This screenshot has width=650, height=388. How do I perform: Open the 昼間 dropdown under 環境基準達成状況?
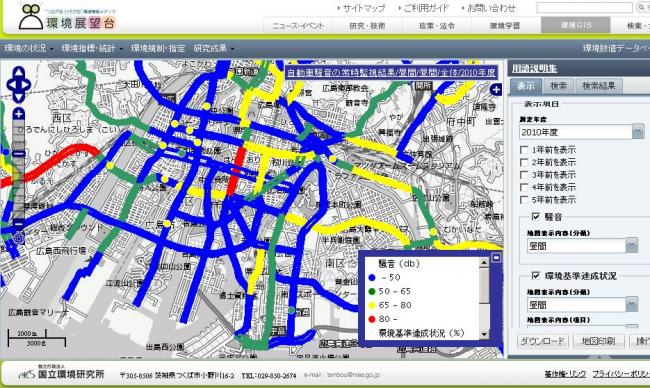click(582, 305)
